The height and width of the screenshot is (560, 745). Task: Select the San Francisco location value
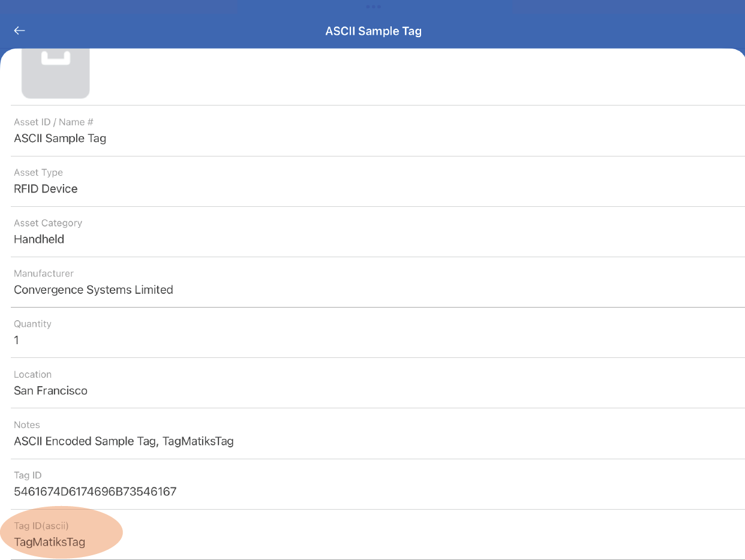click(x=50, y=391)
